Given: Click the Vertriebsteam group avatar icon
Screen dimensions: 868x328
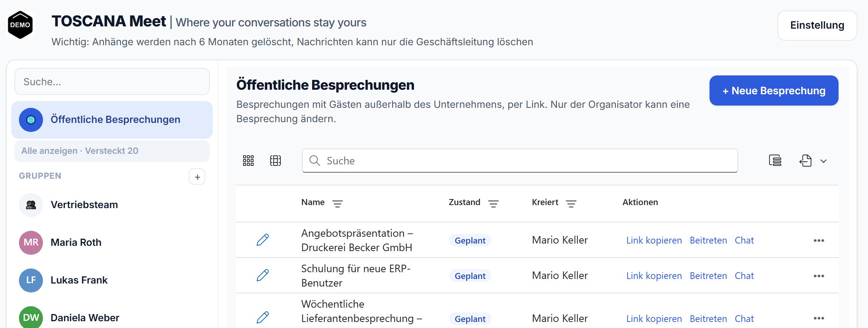Looking at the screenshot, I should coord(31,205).
